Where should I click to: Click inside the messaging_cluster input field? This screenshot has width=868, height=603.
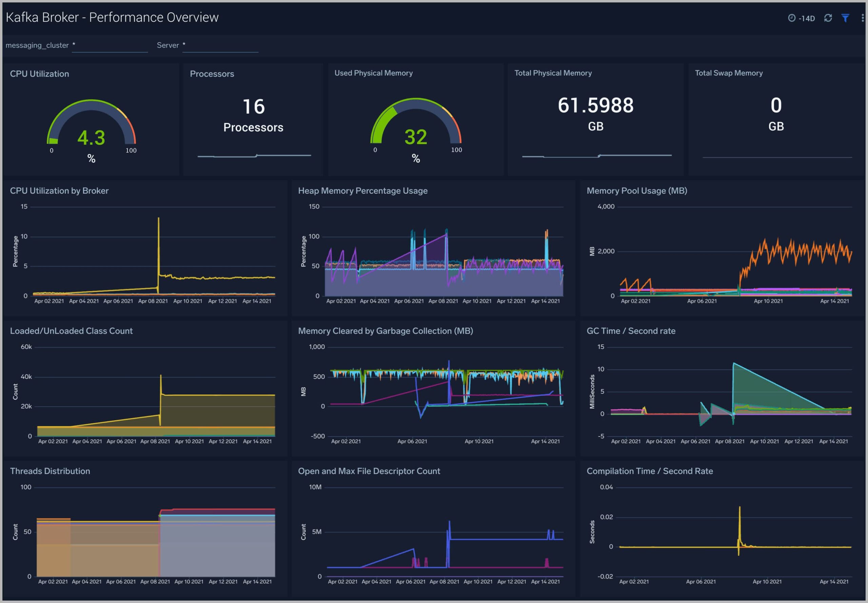(110, 45)
